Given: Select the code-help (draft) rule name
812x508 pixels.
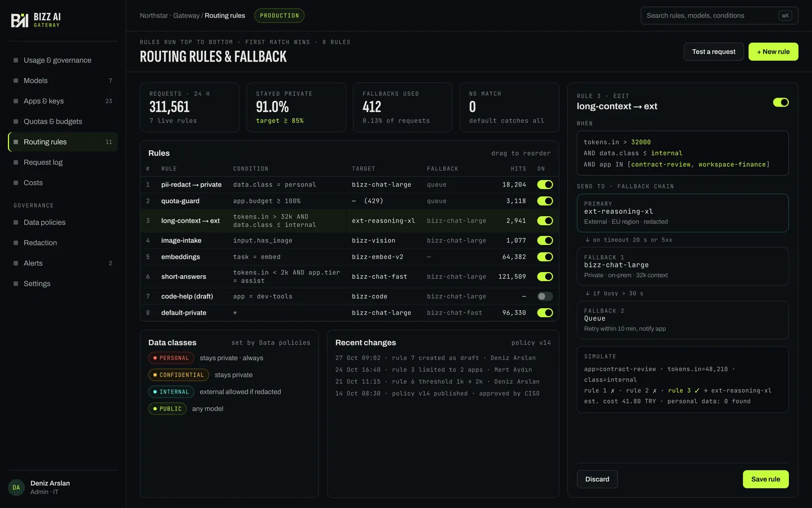Looking at the screenshot, I should coord(187,296).
